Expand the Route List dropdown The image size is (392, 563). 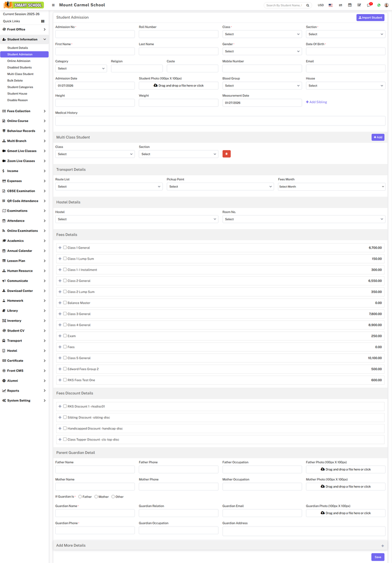click(x=108, y=187)
